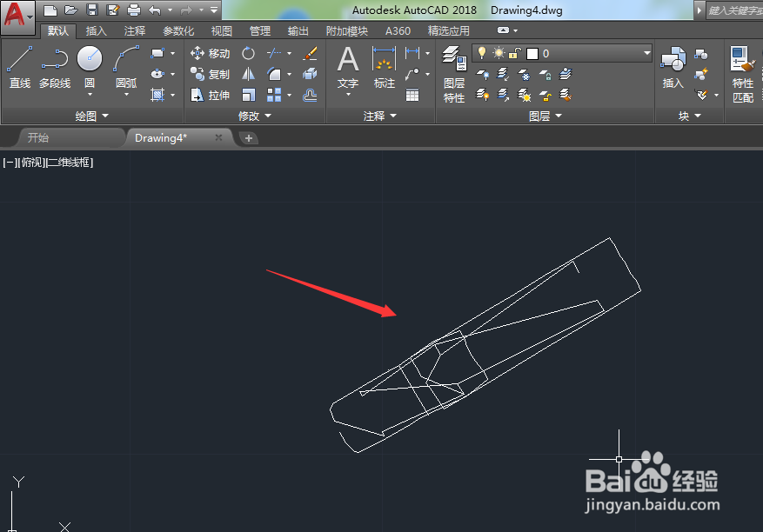Switch to the 管理 ribbon tab
The width and height of the screenshot is (763, 532).
point(260,31)
